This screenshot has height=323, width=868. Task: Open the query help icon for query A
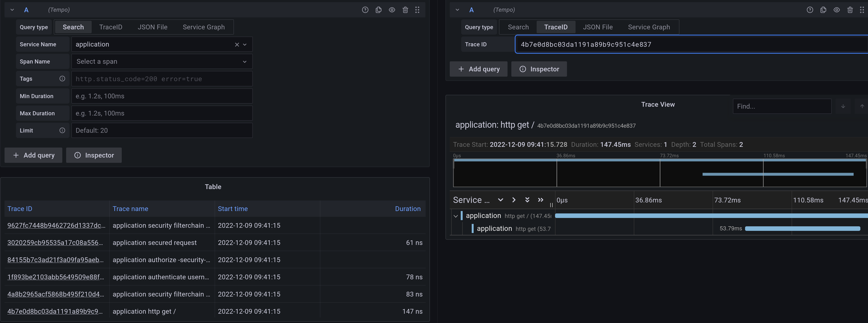point(365,10)
